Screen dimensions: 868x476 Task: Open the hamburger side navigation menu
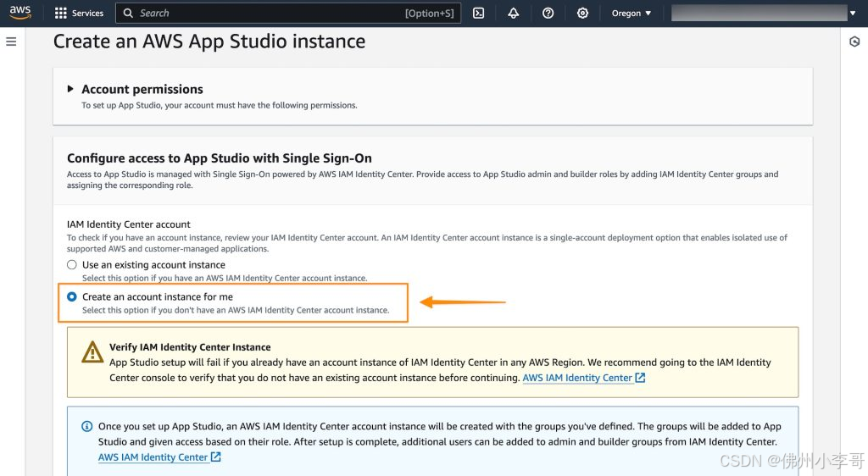[11, 42]
